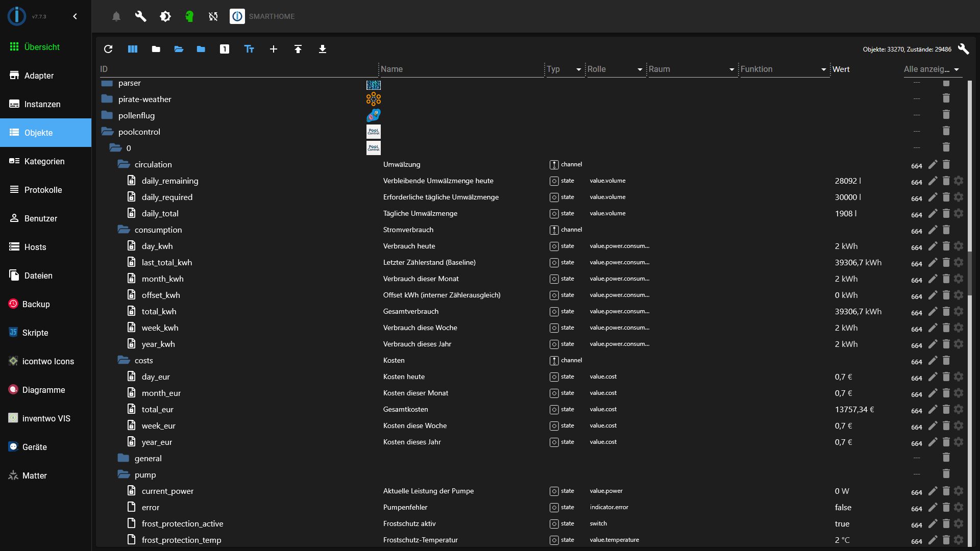Open Protokolle in the sidebar menu

point(43,190)
